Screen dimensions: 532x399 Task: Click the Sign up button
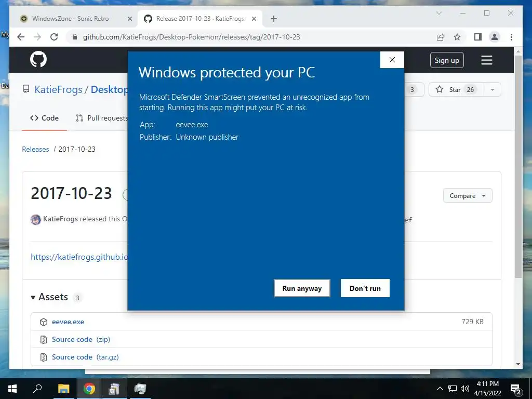(x=447, y=60)
